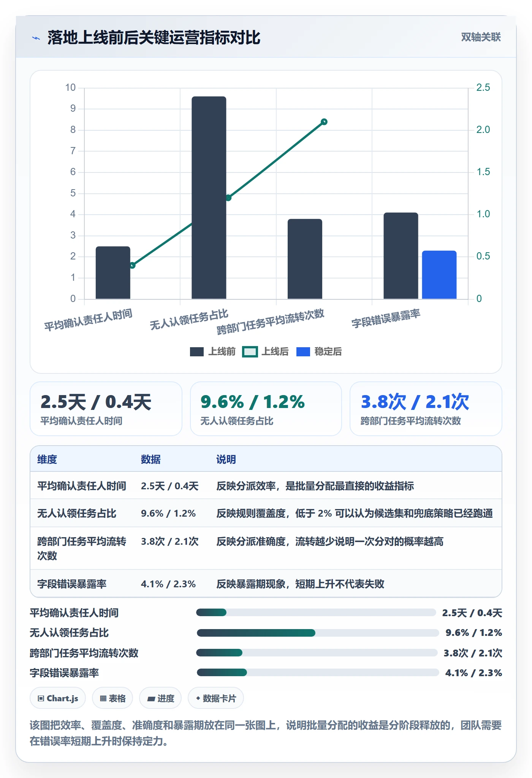Click the 平均确认责任人时间 dark bar in chart
Screen dimensions: 532x778
pyautogui.click(x=113, y=273)
